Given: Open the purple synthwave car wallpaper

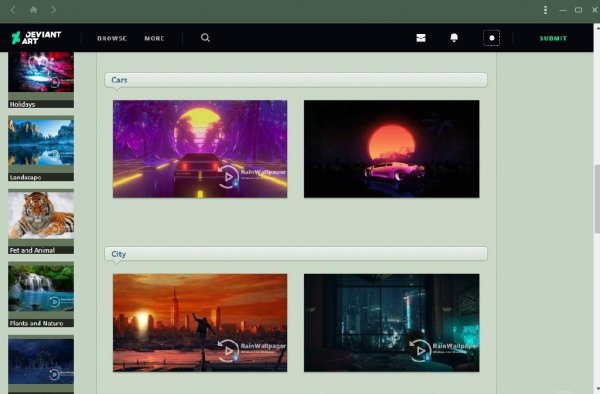Looking at the screenshot, I should pos(200,149).
